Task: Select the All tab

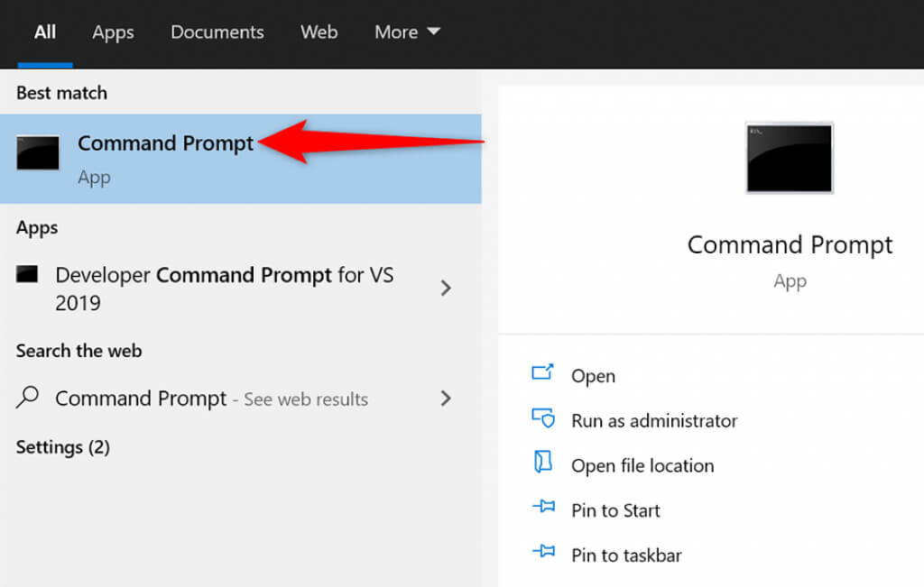Action: coord(45,32)
